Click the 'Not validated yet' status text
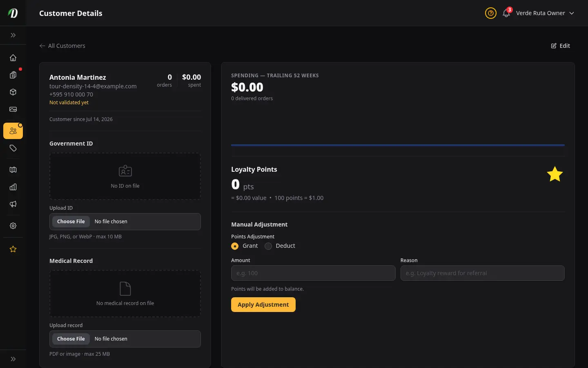Screen dimensions: 588x368 click(x=69, y=103)
